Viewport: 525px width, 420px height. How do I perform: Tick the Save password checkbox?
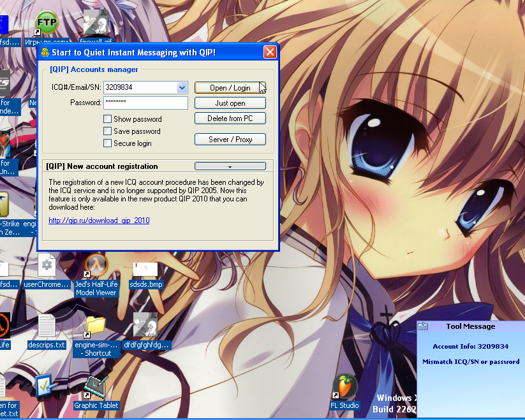[x=107, y=131]
